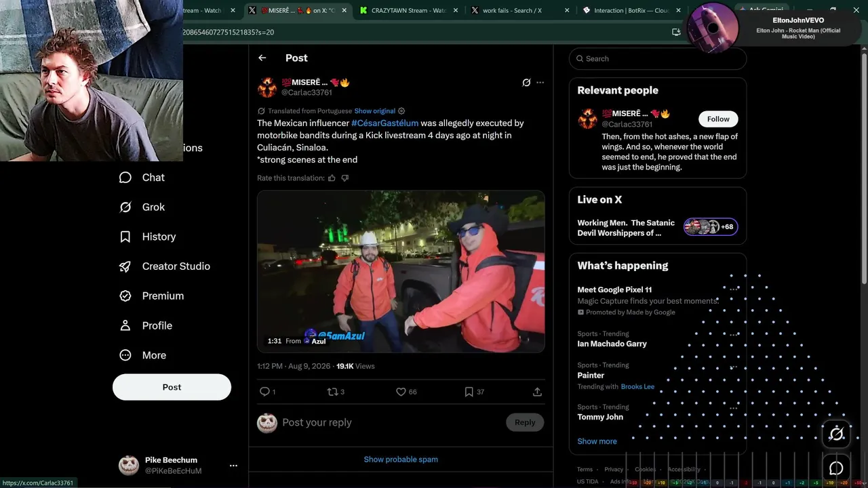Click the MISERÊ avatar in Relevant people
868x488 pixels.
(587, 119)
